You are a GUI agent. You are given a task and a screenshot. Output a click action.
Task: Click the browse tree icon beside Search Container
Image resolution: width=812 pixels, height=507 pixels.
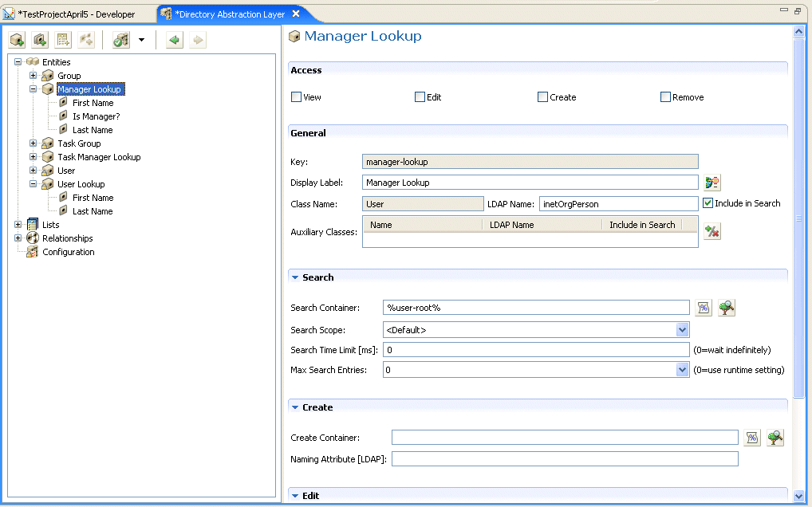coord(726,309)
